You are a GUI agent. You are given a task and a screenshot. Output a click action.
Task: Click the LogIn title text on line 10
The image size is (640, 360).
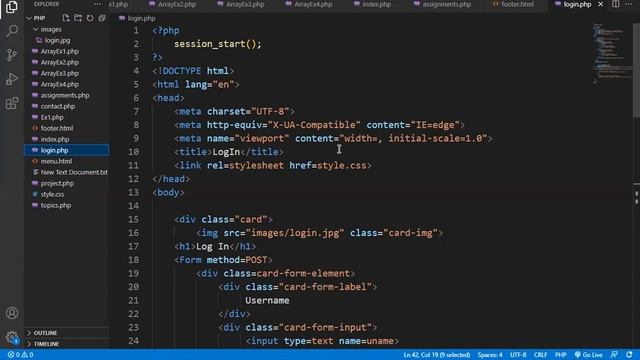coord(226,152)
